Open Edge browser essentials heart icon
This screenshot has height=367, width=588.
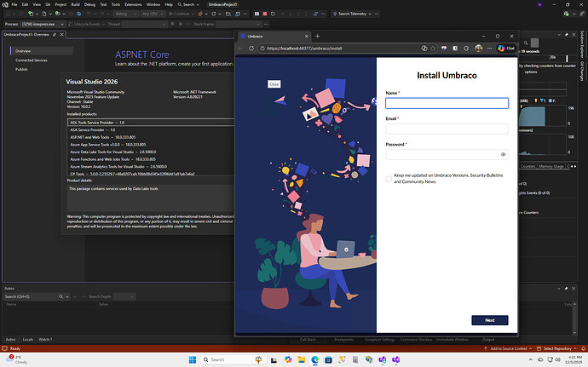444,49
